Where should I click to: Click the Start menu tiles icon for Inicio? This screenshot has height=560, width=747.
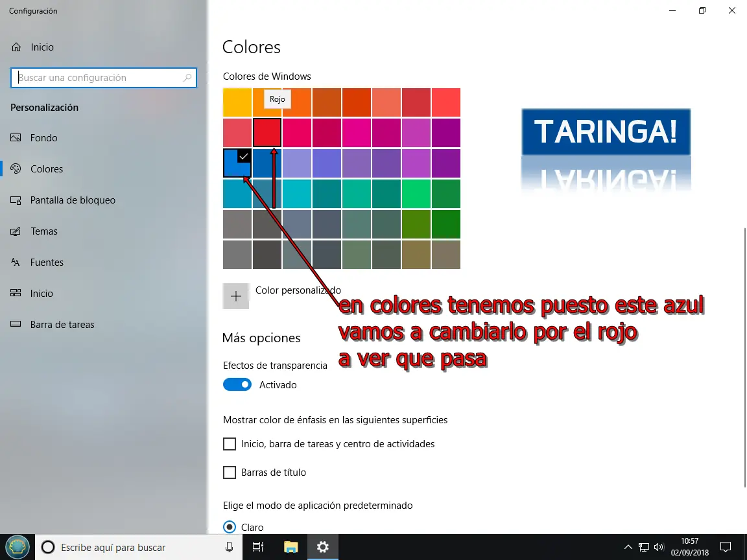(16, 294)
